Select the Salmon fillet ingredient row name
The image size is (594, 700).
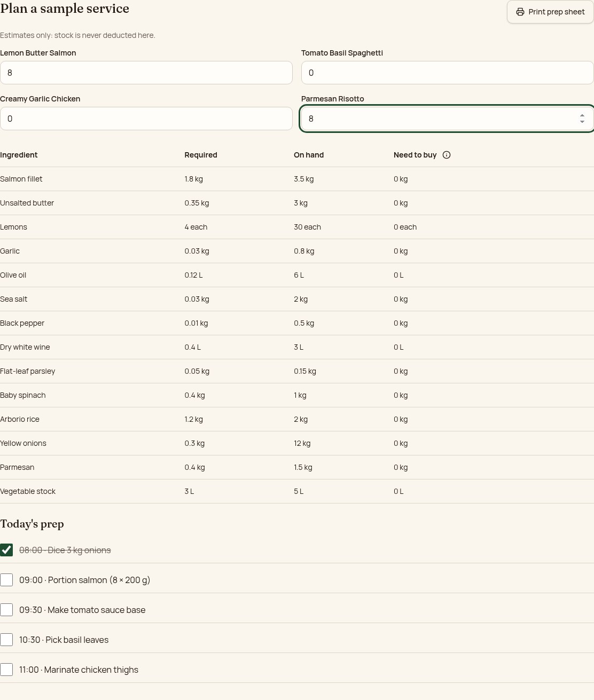21,179
